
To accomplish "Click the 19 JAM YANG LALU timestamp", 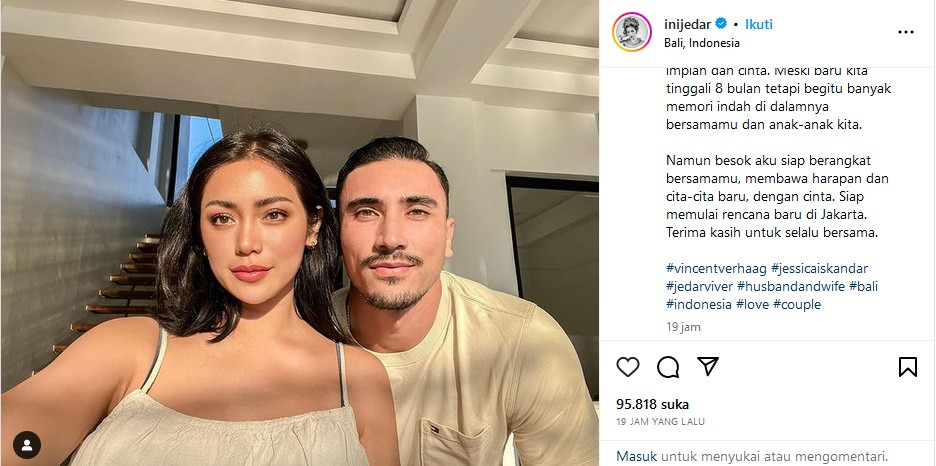I will point(660,421).
